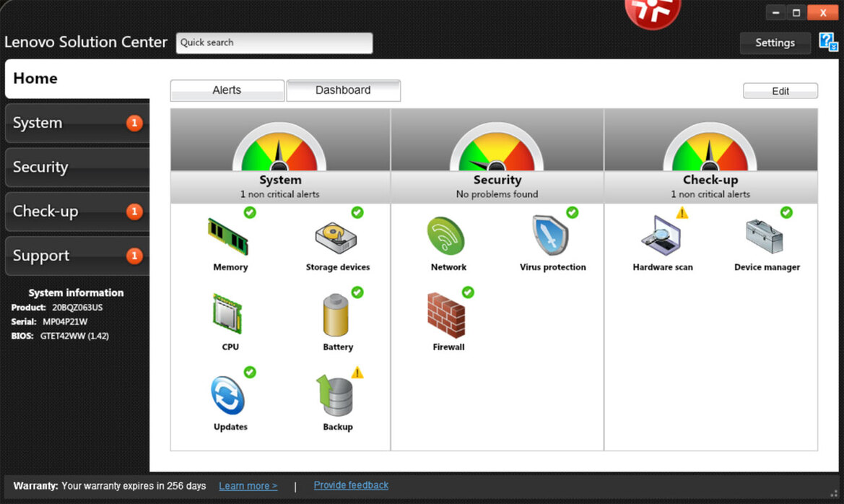Open the Updates icon
This screenshot has width=844, height=504.
pyautogui.click(x=227, y=396)
